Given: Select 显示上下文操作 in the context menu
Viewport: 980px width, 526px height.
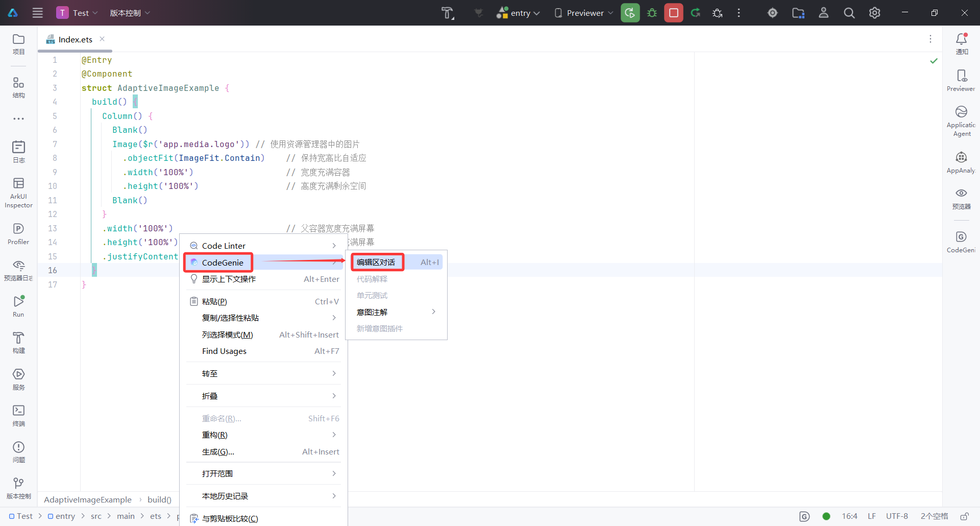Looking at the screenshot, I should 263,279.
